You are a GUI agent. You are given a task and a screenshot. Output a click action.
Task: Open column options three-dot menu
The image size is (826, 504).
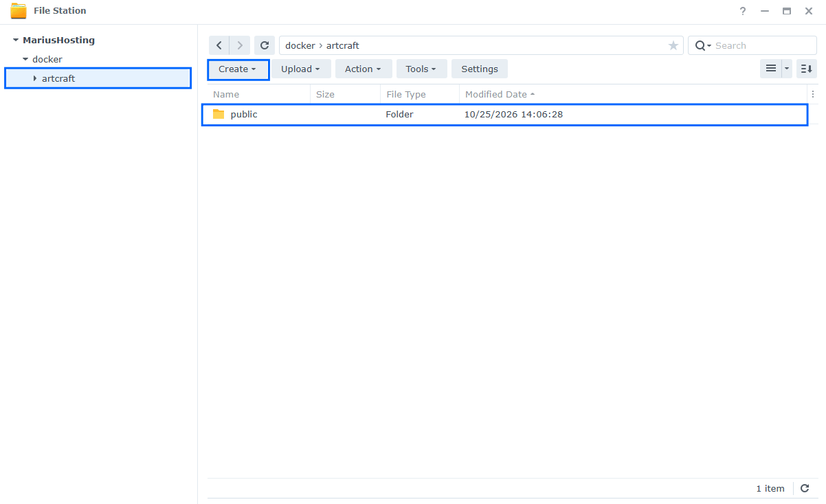813,94
